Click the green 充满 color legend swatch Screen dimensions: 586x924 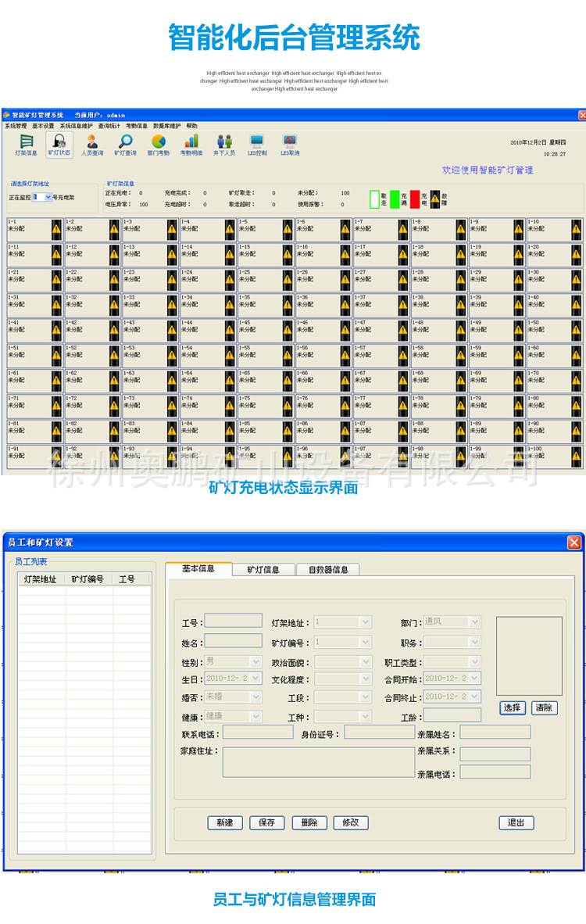click(395, 199)
